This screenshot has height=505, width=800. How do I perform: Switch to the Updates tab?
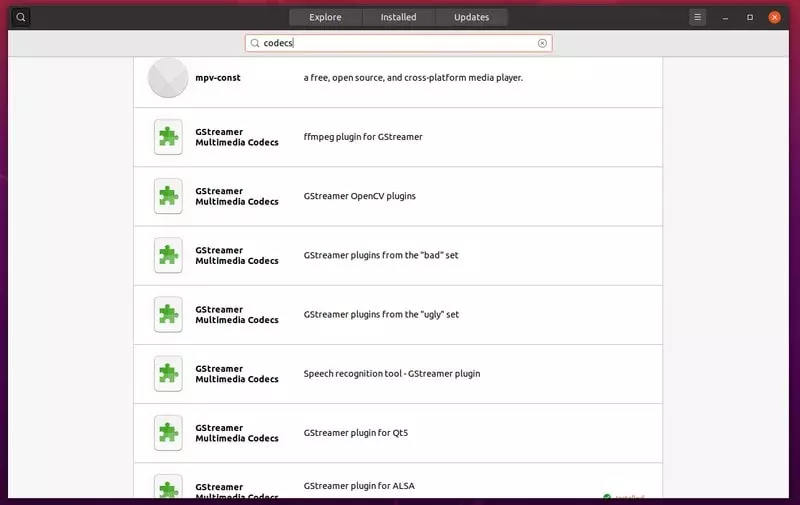(471, 17)
